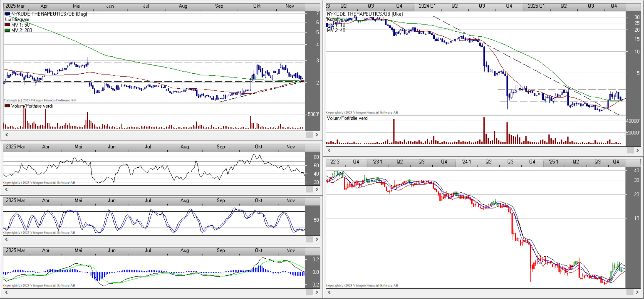Screen dimensions: 644x299
Task: Click right scroll arrow under RSI panel
Action: [x=317, y=189]
